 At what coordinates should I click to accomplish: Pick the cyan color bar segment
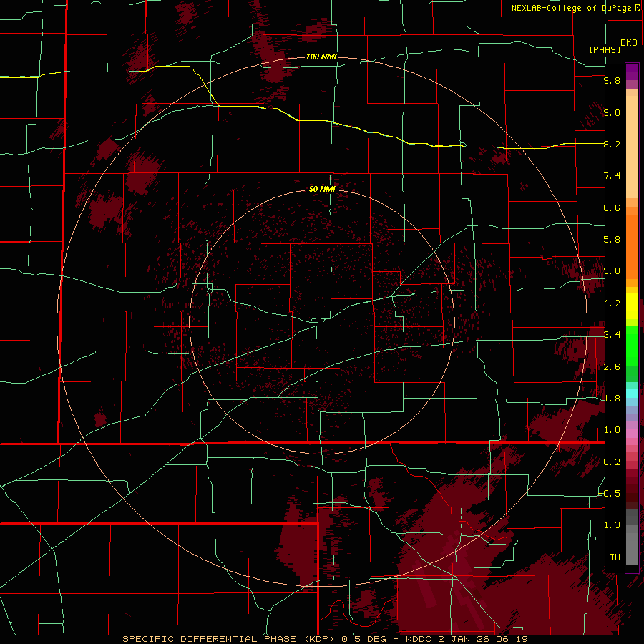tap(632, 394)
